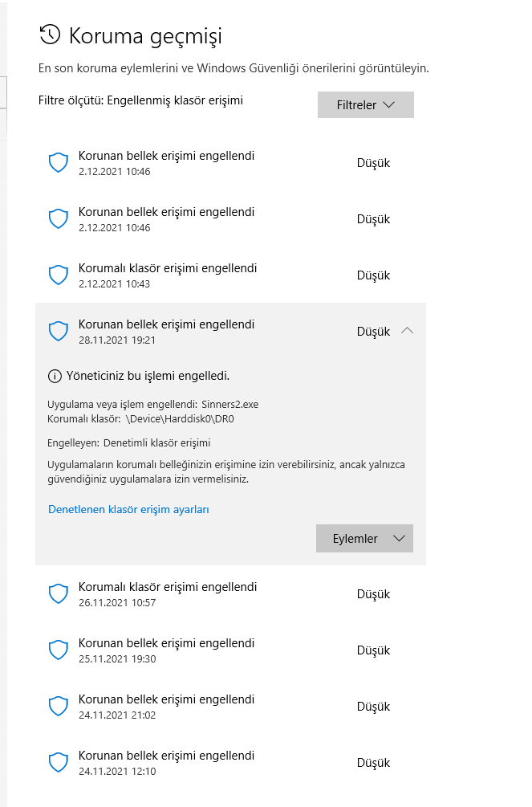This screenshot has height=807, width=532.
Task: Click shield icon of 24.11.2021 21:02 entry
Action: point(59,707)
